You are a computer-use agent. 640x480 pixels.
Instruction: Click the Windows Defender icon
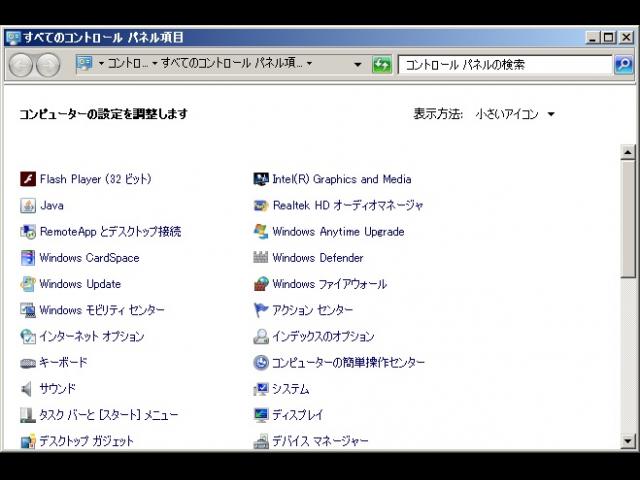tap(261, 258)
